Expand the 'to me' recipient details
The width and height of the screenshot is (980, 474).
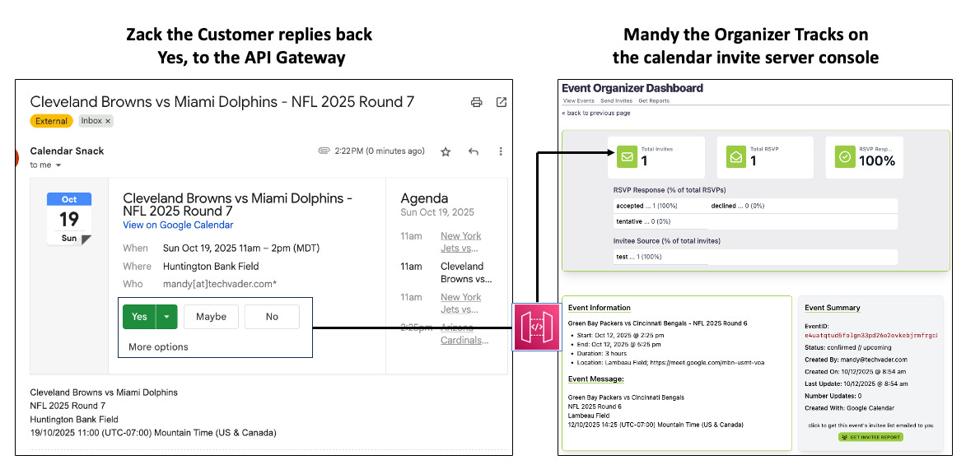click(x=58, y=165)
